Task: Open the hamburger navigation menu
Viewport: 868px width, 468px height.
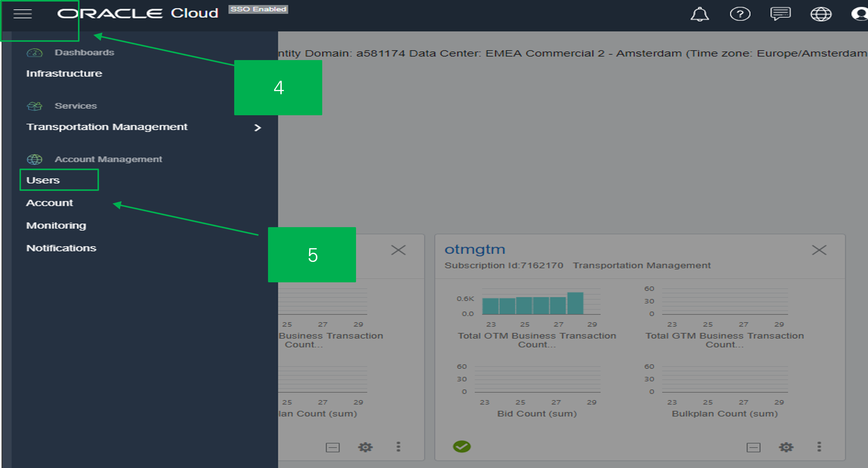Action: (23, 14)
